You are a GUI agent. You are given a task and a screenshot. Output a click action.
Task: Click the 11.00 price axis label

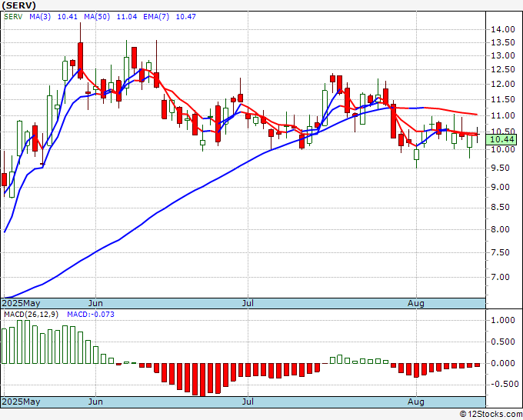point(503,115)
